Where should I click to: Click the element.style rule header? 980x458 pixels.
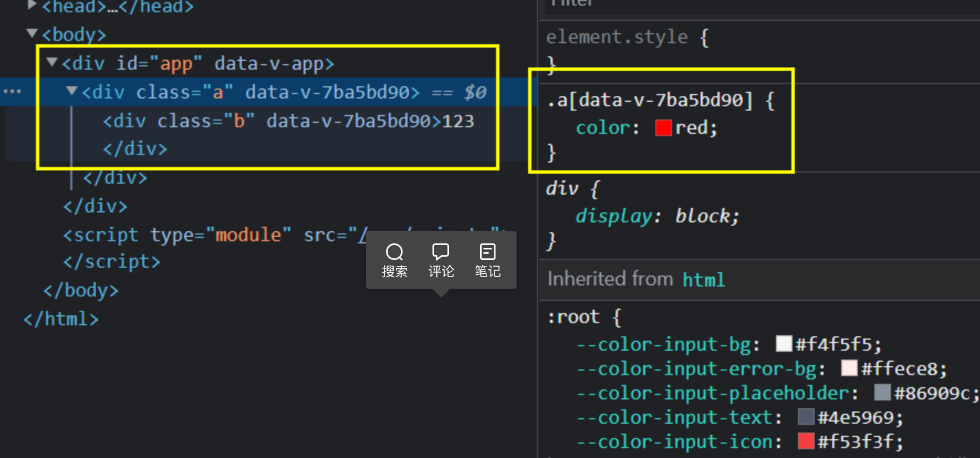coord(628,37)
